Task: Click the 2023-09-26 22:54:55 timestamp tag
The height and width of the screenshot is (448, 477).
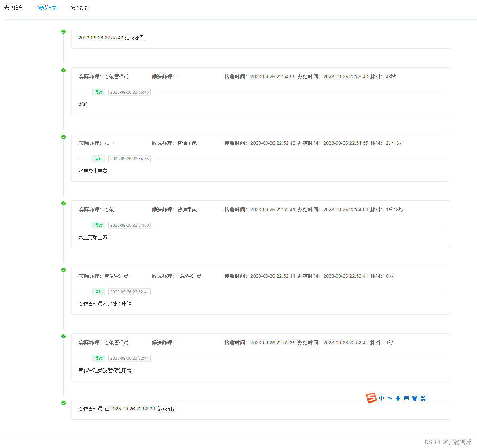Action: (x=129, y=159)
